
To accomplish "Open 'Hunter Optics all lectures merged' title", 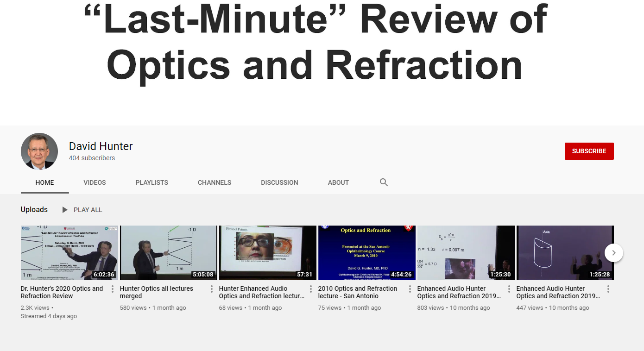I will click(157, 292).
